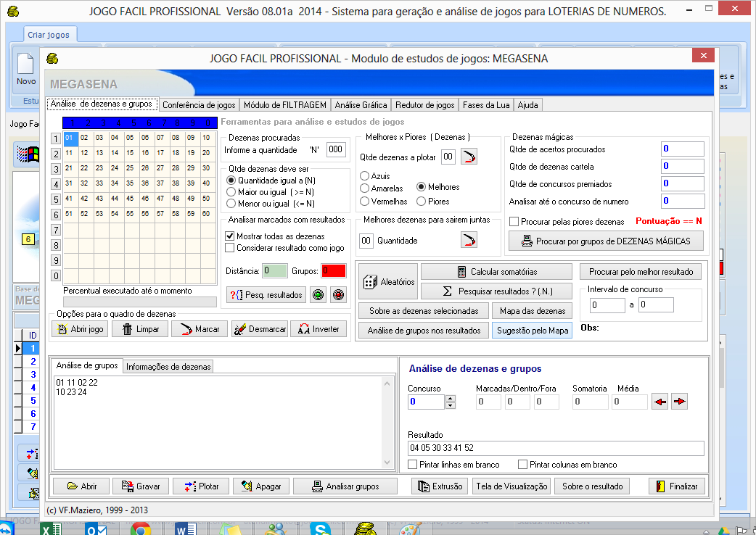Increase Concurso number with the up stepper
The height and width of the screenshot is (535, 756).
tap(450, 398)
